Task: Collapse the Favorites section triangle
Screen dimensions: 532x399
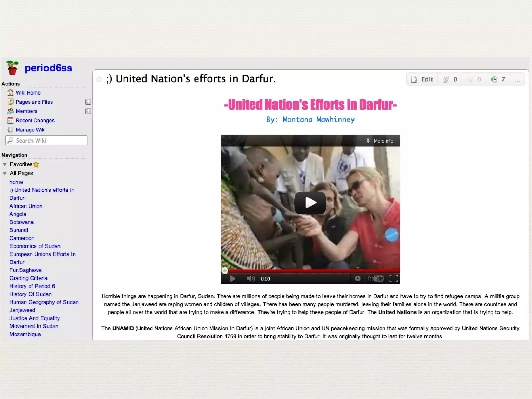Action: click(5, 164)
